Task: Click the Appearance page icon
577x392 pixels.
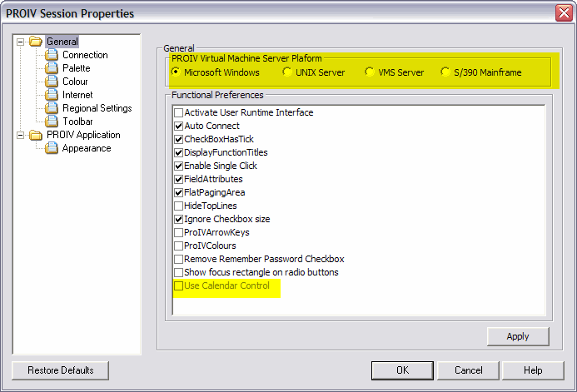Action: 52,148
